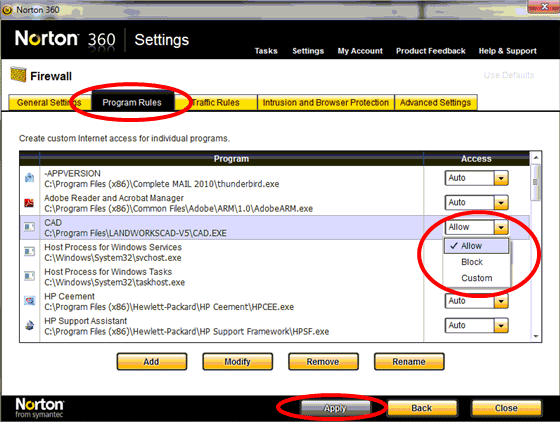Screen dimensions: 560x422
Task: Switch to the General Settings tab
Action: 49,103
